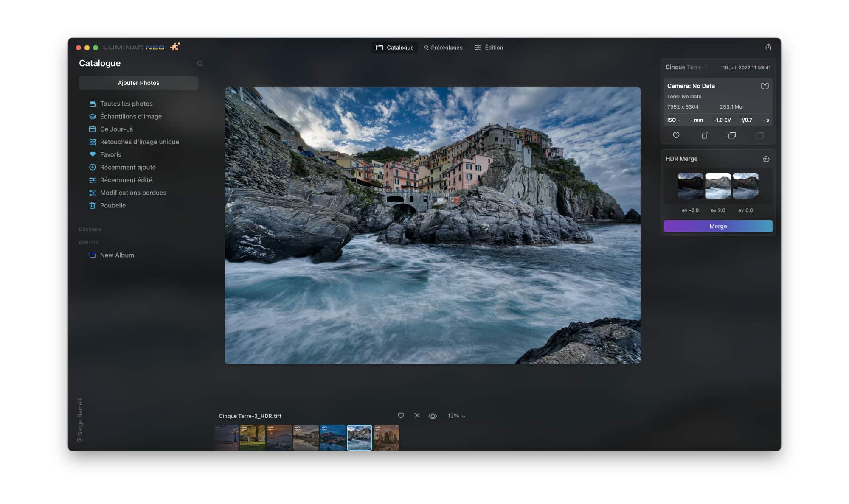Select the ev 2.0 bracket thumbnail

coord(717,185)
